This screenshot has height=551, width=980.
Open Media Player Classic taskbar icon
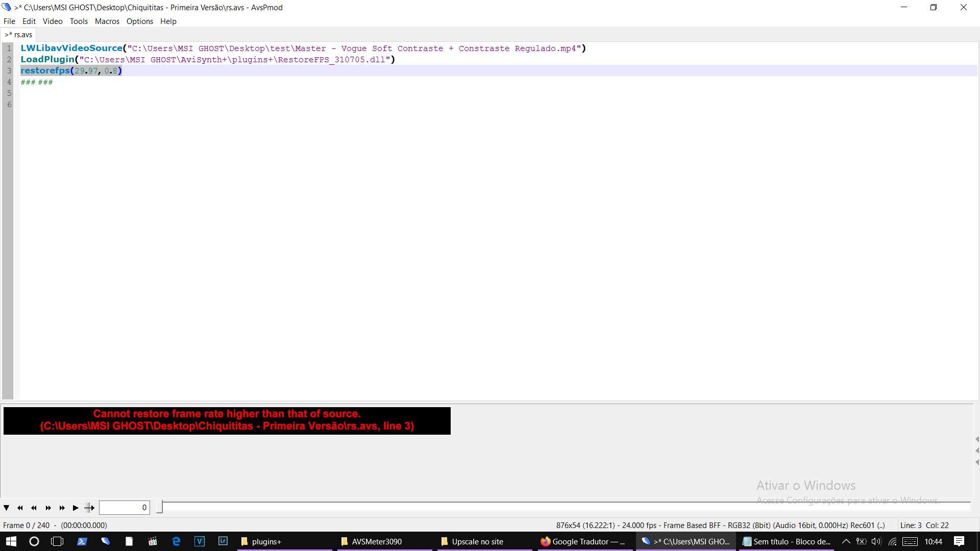(152, 541)
